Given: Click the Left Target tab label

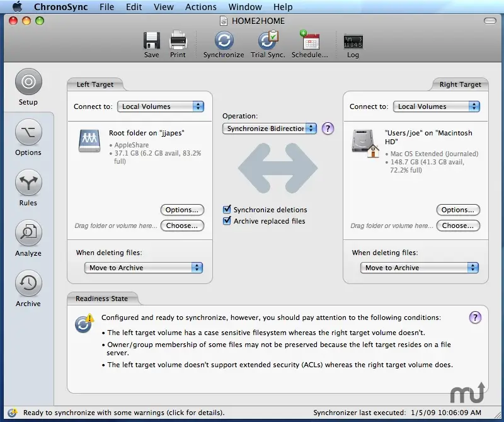Looking at the screenshot, I should pyautogui.click(x=95, y=84).
